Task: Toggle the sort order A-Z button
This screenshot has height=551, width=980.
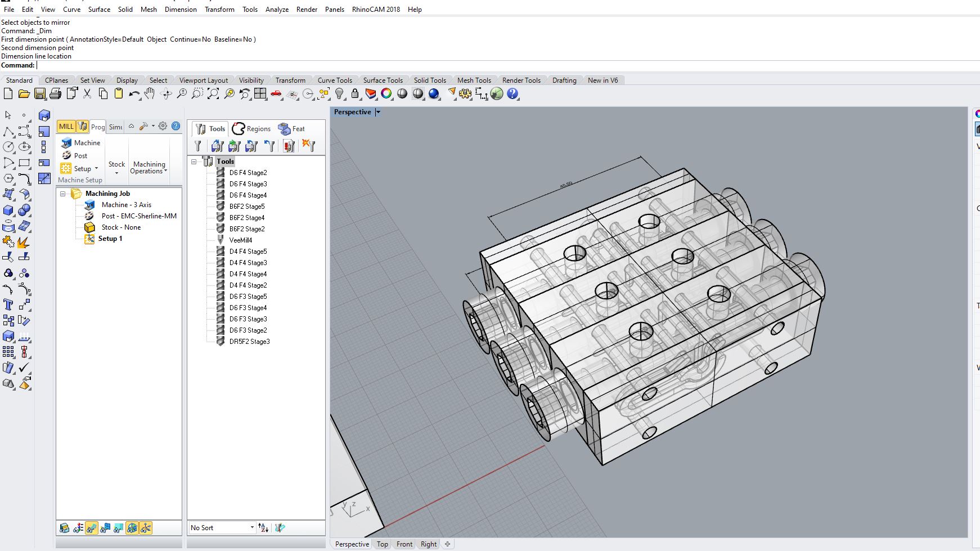Action: [x=263, y=528]
